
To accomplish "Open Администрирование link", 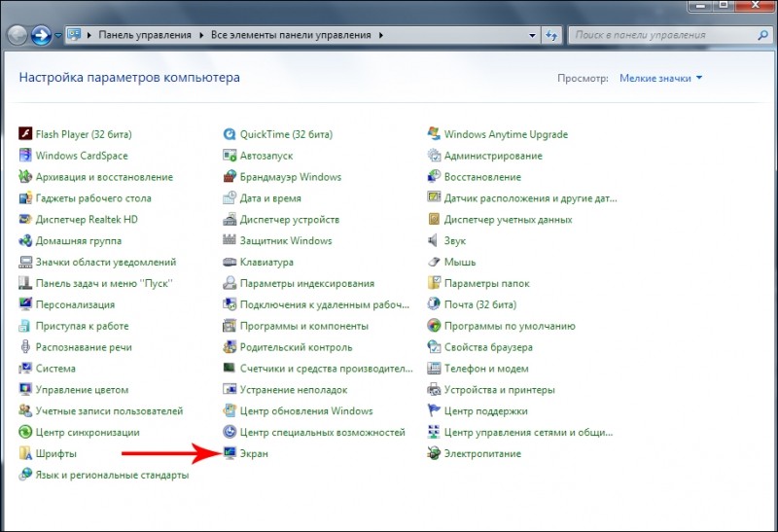I will pyautogui.click(x=493, y=156).
